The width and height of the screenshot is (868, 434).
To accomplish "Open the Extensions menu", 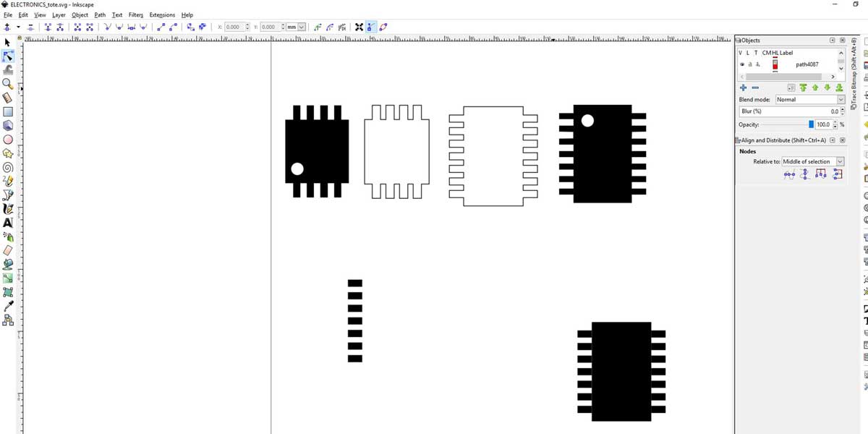I will (162, 14).
